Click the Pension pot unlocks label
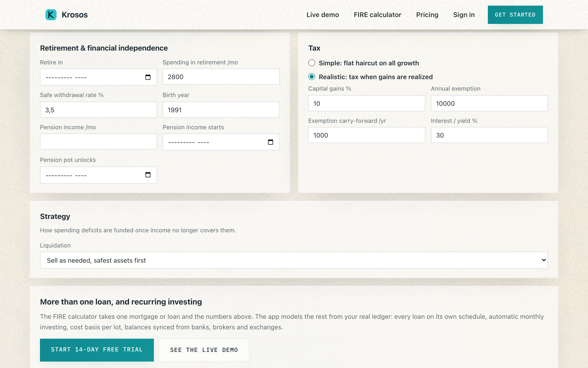The height and width of the screenshot is (368, 588). (68, 160)
